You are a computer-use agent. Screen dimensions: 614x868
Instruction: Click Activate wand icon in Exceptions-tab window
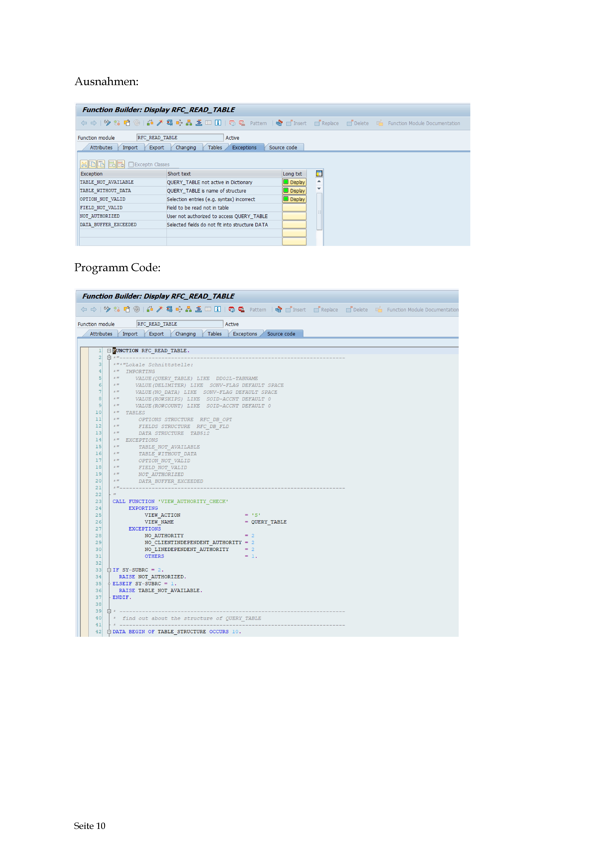tap(160, 123)
